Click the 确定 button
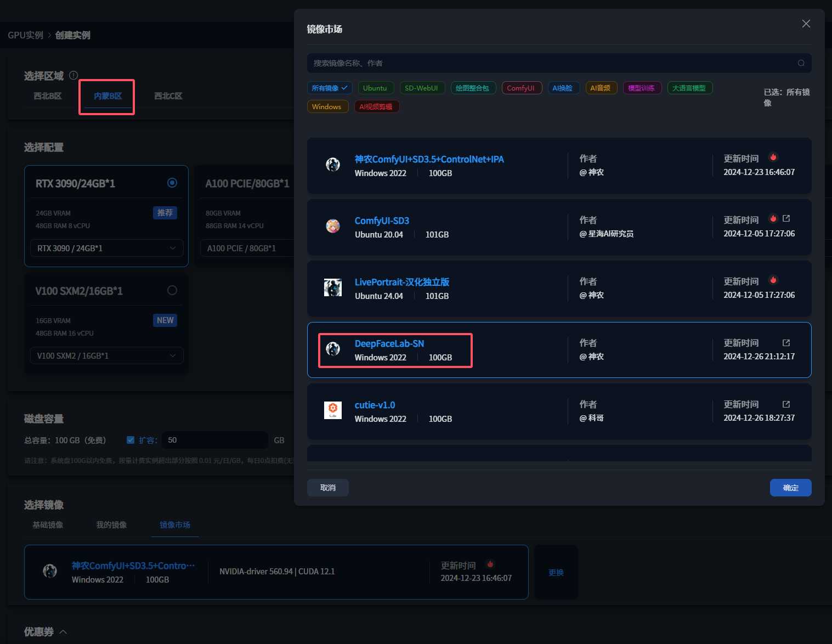 coord(790,488)
